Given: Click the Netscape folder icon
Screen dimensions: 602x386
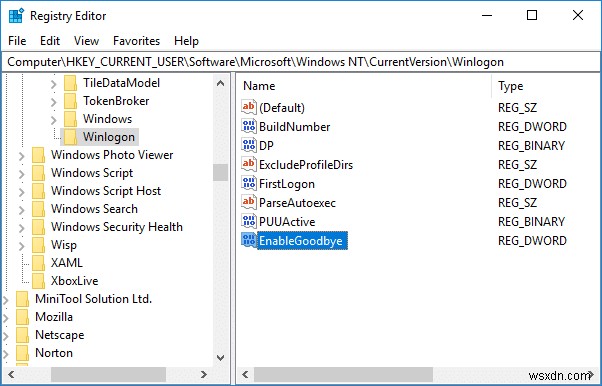Looking at the screenshot, I should pyautogui.click(x=22, y=335).
